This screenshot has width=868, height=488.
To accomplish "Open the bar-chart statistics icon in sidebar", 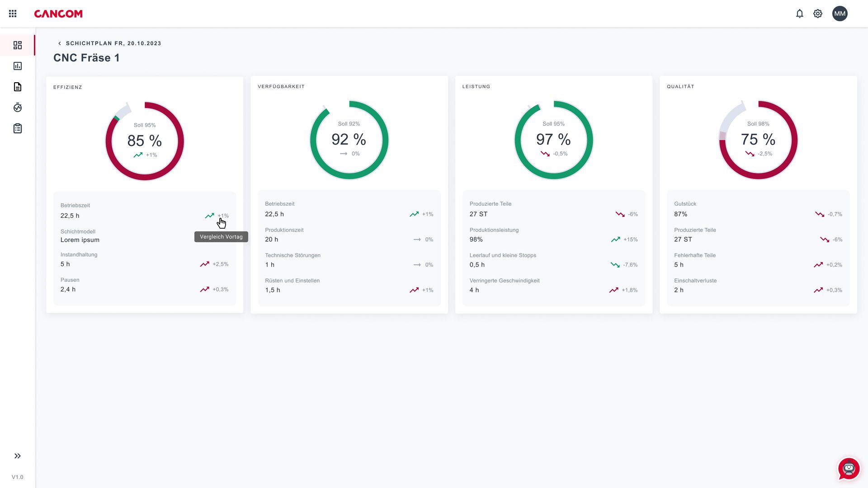I will 18,66.
